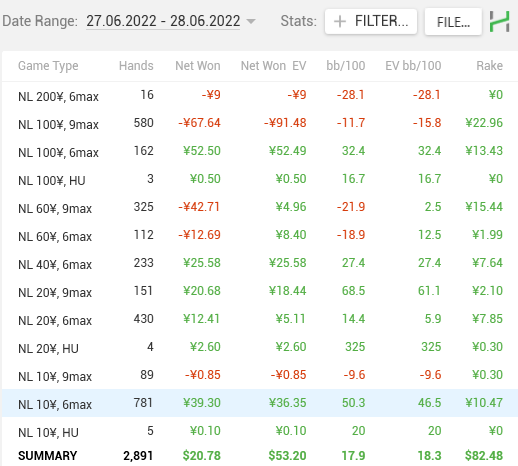The width and height of the screenshot is (518, 466).
Task: Select the NL 100¥, 9max row
Action: tap(260, 124)
